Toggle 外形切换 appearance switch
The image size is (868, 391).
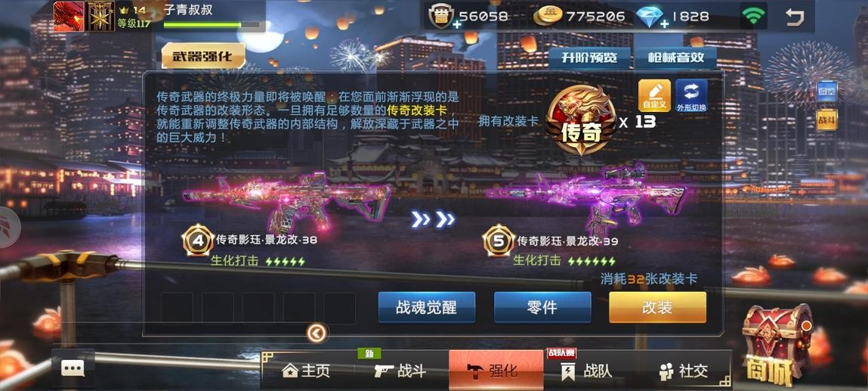point(691,96)
